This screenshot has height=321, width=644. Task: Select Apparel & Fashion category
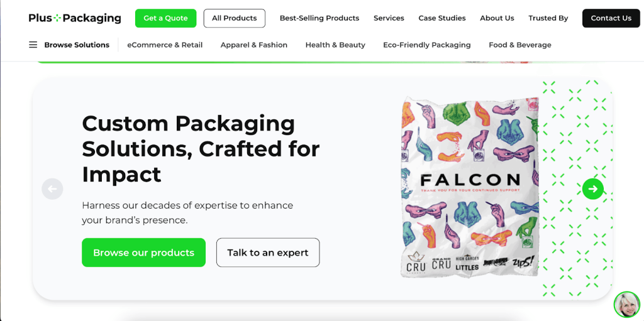click(x=254, y=45)
